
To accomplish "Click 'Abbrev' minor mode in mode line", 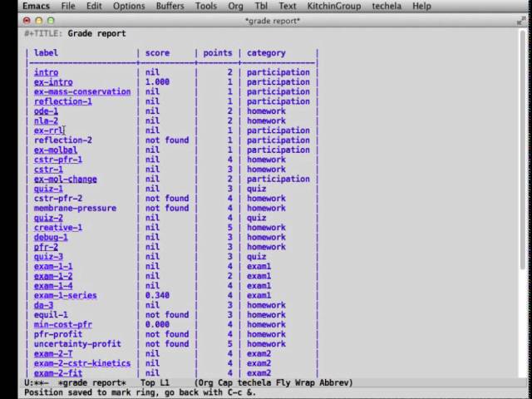I will pos(334,382).
